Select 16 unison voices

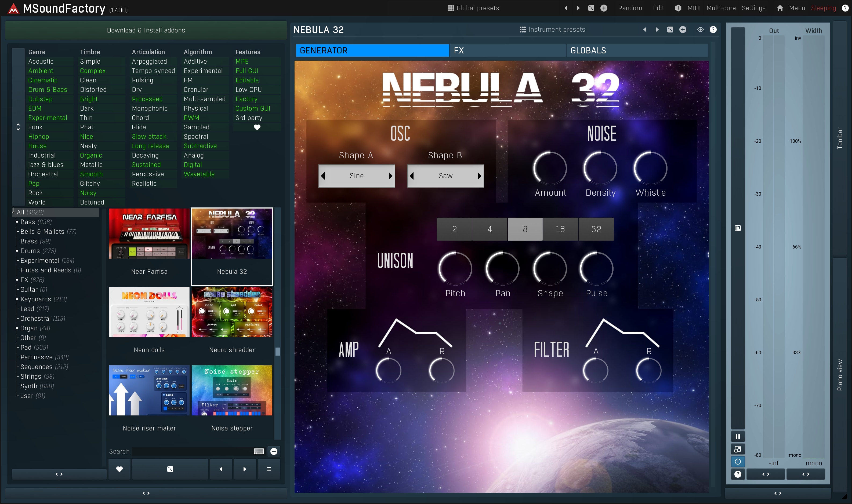[560, 229]
